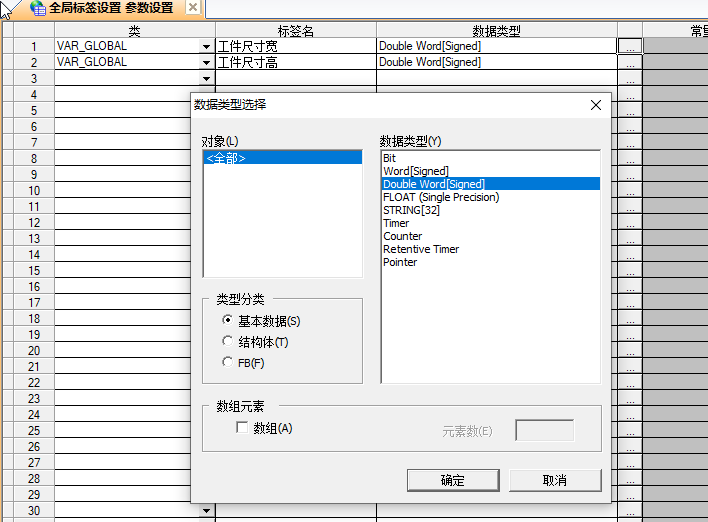Click the 全局标签设置 tab table icon
This screenshot has width=708, height=522.
pyautogui.click(x=38, y=8)
